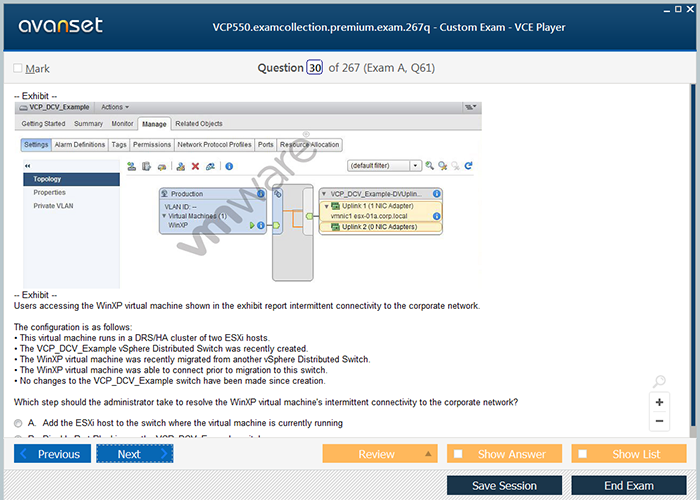Zoom in with the plus button
700x500 pixels.
pos(659,402)
